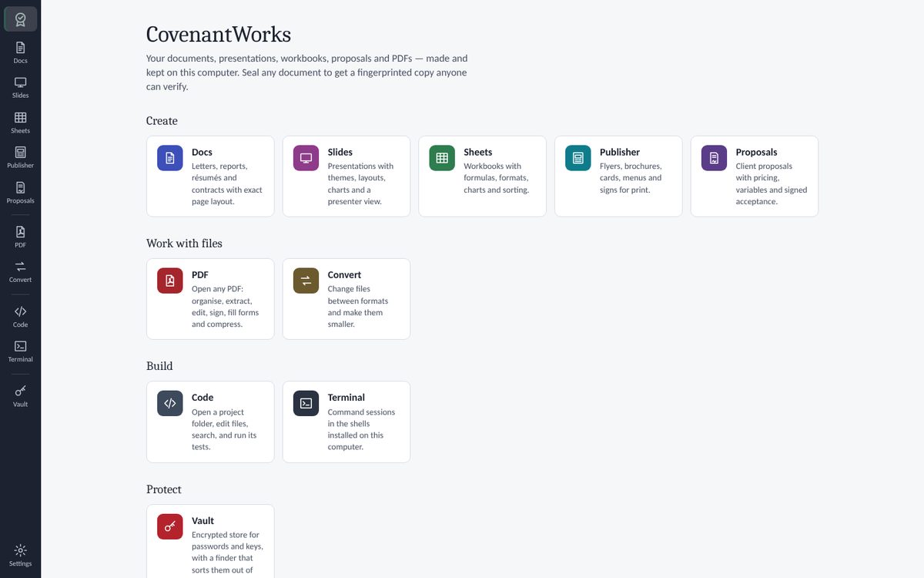
Task: Click 'Workbooks with formulas' Sheets description
Action: (x=496, y=178)
